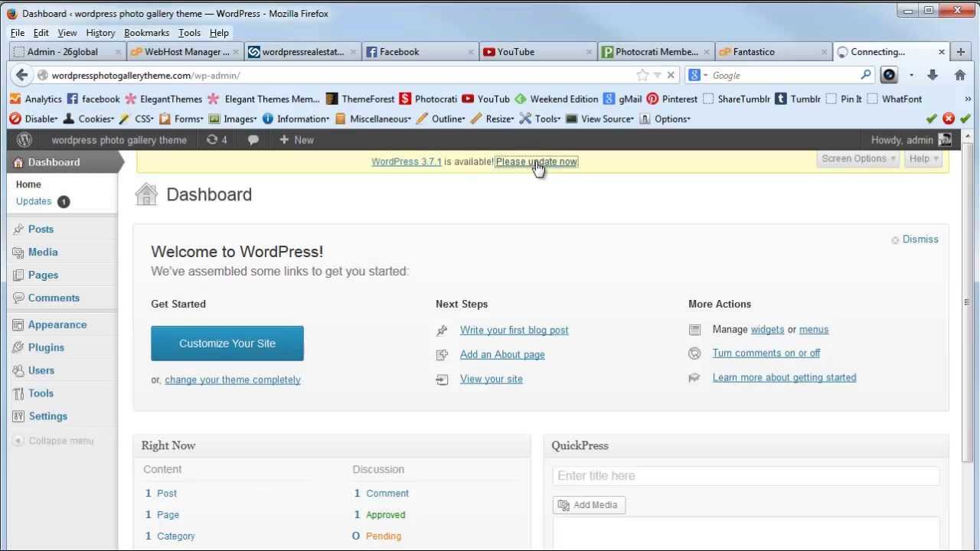Click the Plugins icon in sidebar
The width and height of the screenshot is (980, 551).
point(18,347)
